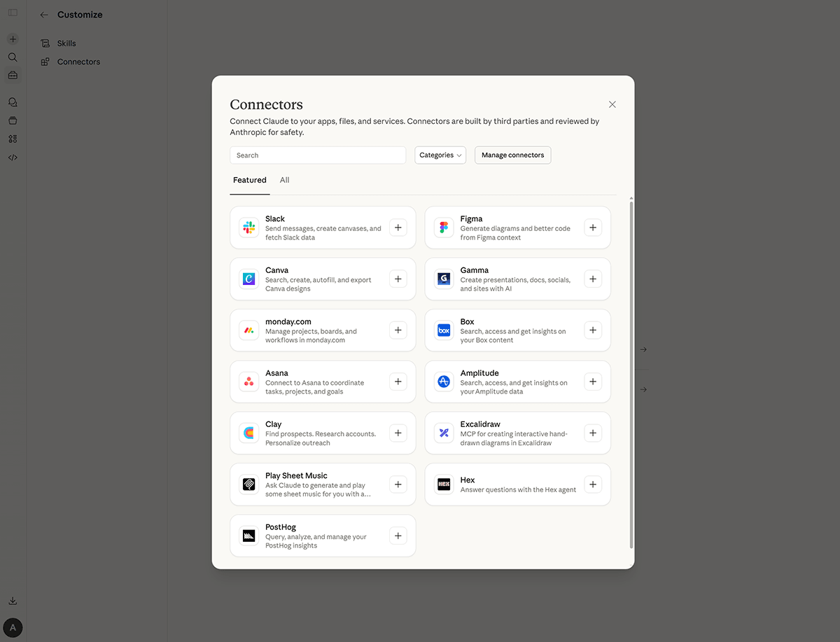Add the Canva connector

398,279
